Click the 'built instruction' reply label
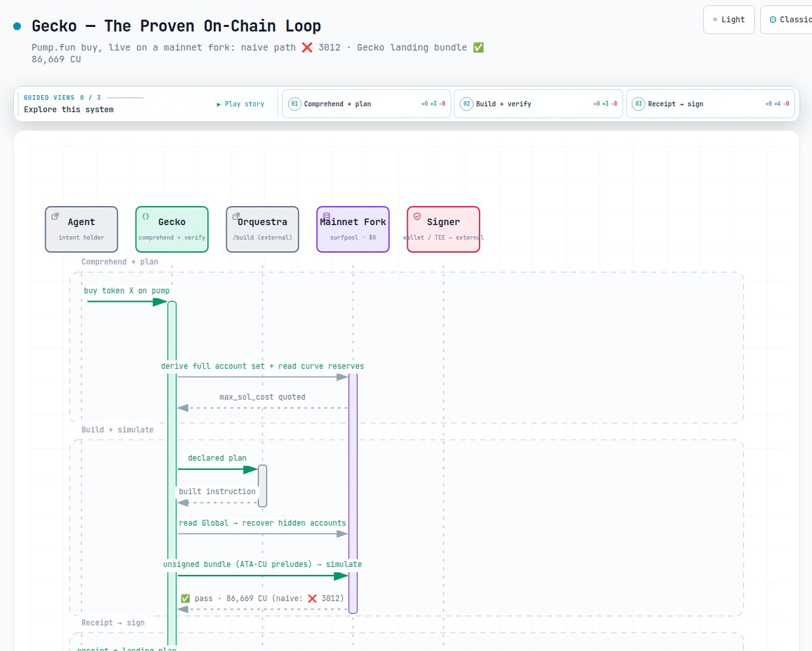Screen dimensions: 812x651 pyautogui.click(x=217, y=492)
